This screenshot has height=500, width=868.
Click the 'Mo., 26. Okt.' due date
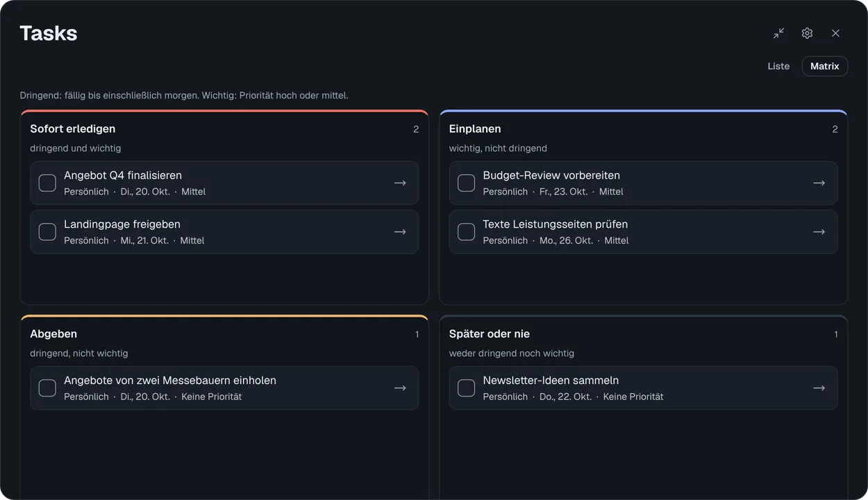[x=567, y=240]
